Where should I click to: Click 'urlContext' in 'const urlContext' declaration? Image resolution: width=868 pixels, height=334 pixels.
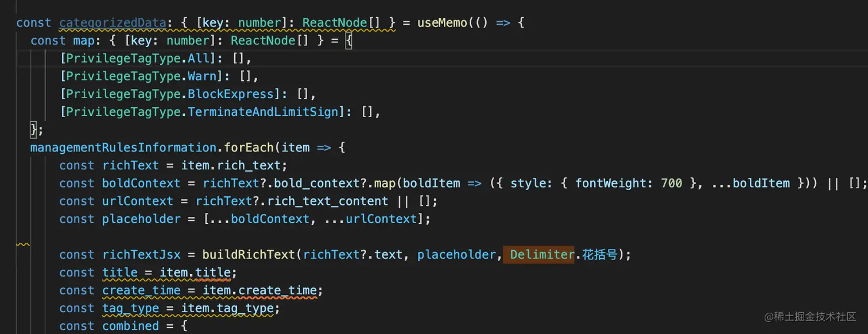coord(138,201)
